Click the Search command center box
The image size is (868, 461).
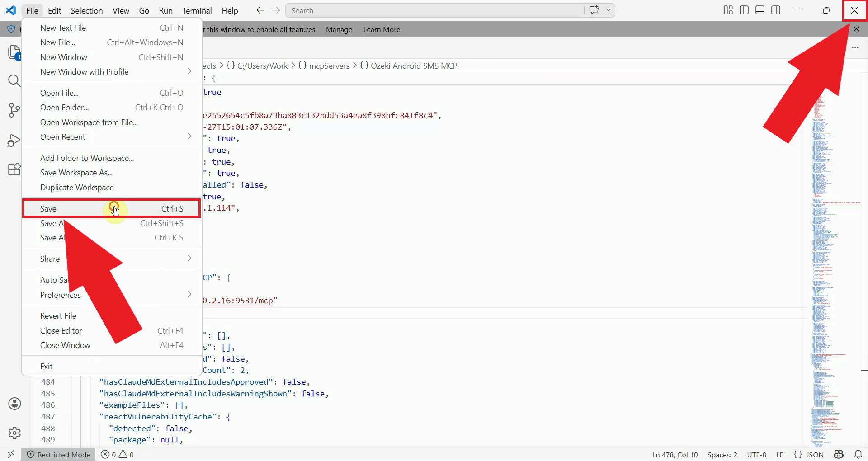pyautogui.click(x=435, y=10)
